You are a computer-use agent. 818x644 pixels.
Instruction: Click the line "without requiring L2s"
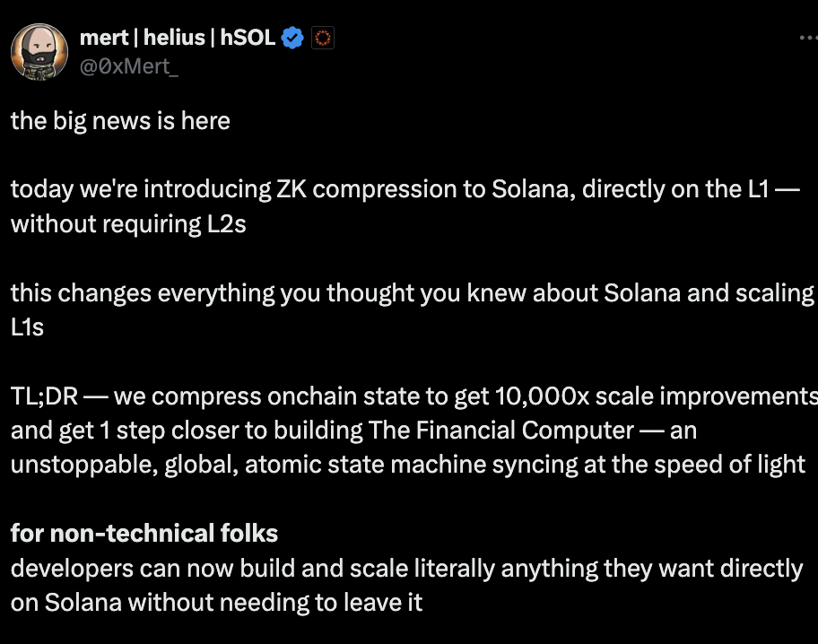(x=128, y=223)
